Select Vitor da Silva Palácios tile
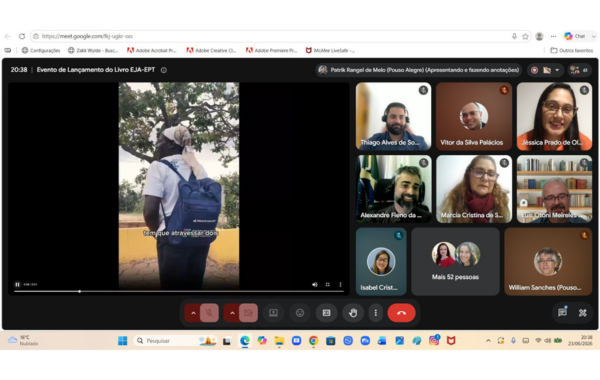This screenshot has height=380, width=600. (474, 116)
